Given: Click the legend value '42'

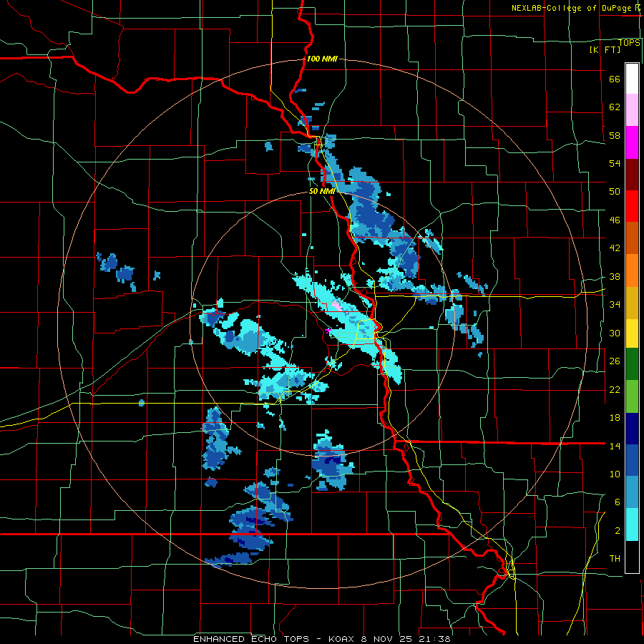Looking at the screenshot, I should click(615, 248).
